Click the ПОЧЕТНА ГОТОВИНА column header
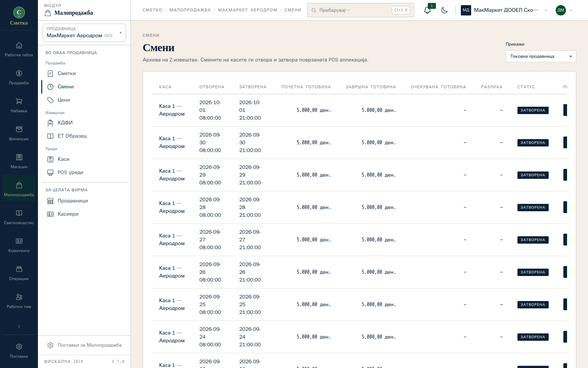The image size is (588, 368). coord(306,87)
